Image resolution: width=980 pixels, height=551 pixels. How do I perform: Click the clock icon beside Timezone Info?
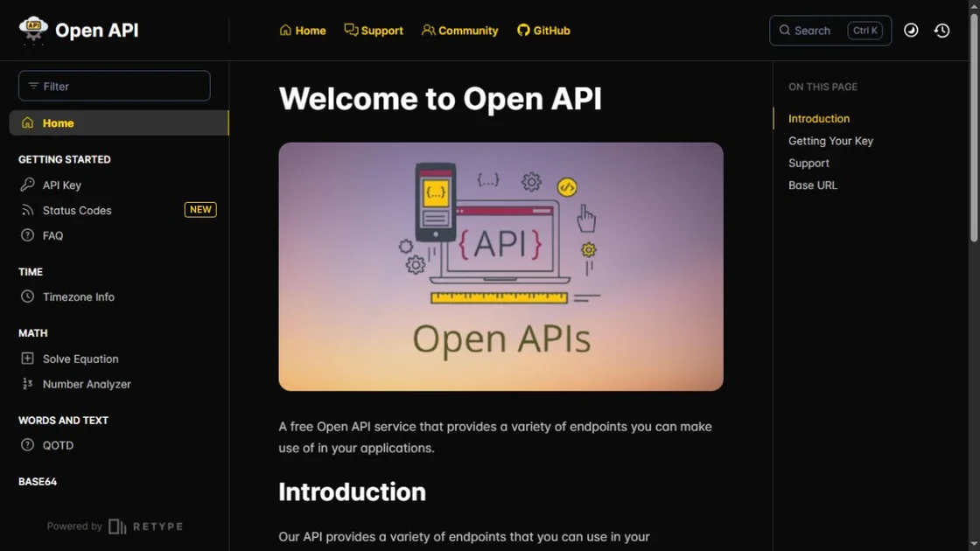click(x=27, y=296)
